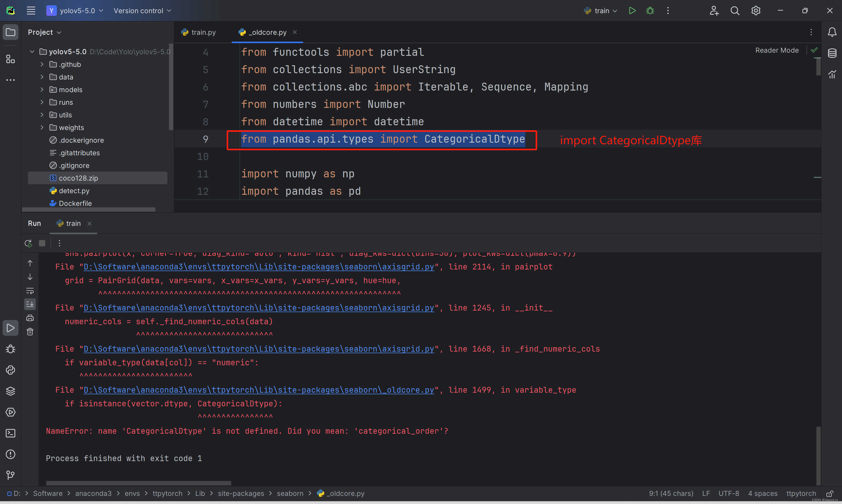
Task: Open the Services tool window
Action: point(11,412)
